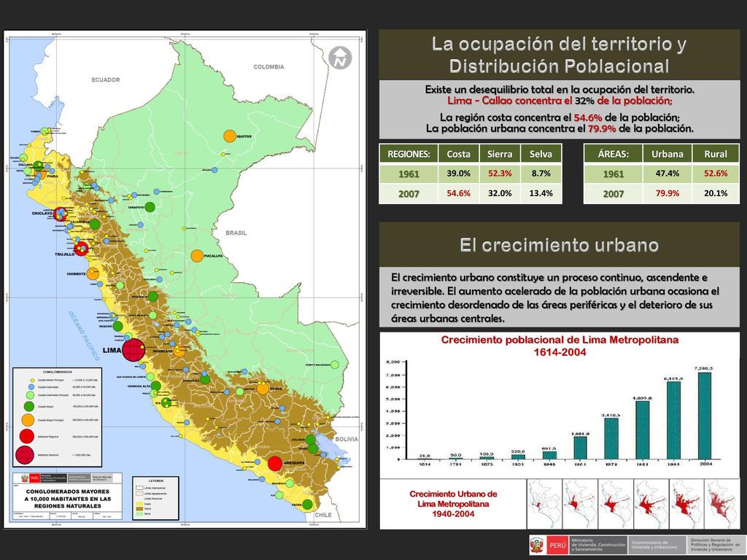This screenshot has width=747, height=560.
Task: Click the Metropoli Nacional legend circle
Action: point(25,455)
